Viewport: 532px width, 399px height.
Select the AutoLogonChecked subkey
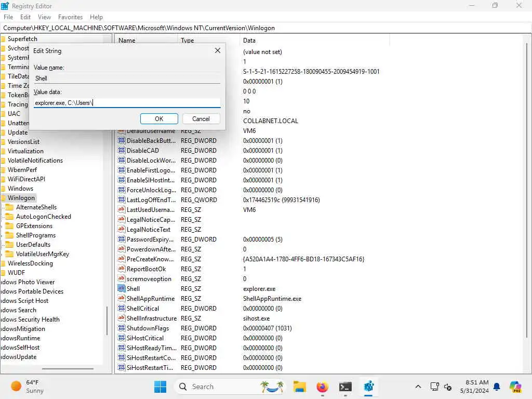pyautogui.click(x=44, y=217)
